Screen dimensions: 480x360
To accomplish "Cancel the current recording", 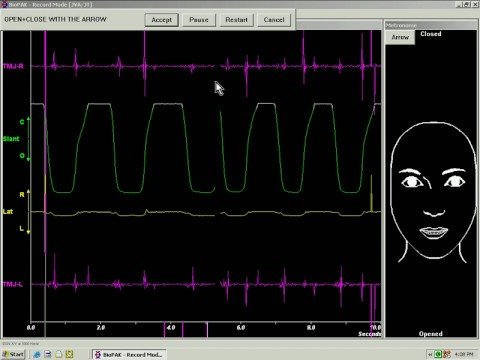I will (x=274, y=20).
